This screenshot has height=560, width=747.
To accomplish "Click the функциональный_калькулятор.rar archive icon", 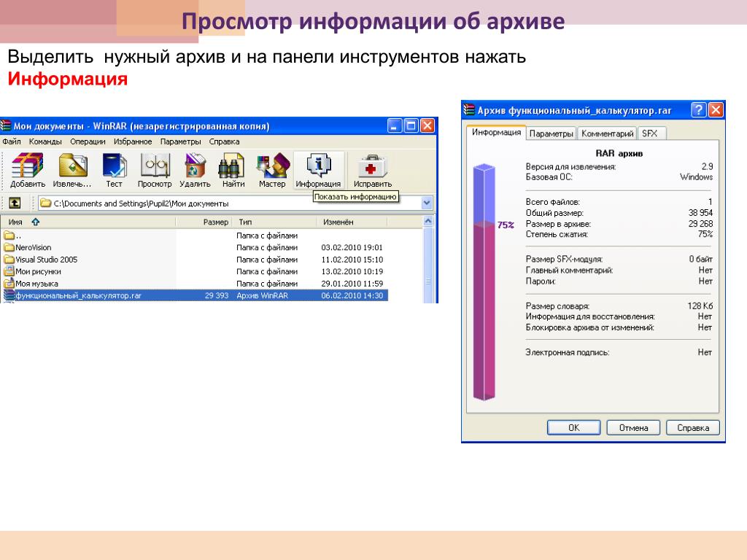I will 9,295.
